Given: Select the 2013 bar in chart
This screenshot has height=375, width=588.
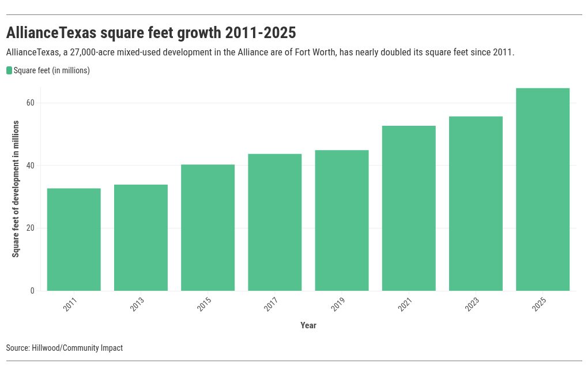Looking at the screenshot, I should click(x=141, y=238).
